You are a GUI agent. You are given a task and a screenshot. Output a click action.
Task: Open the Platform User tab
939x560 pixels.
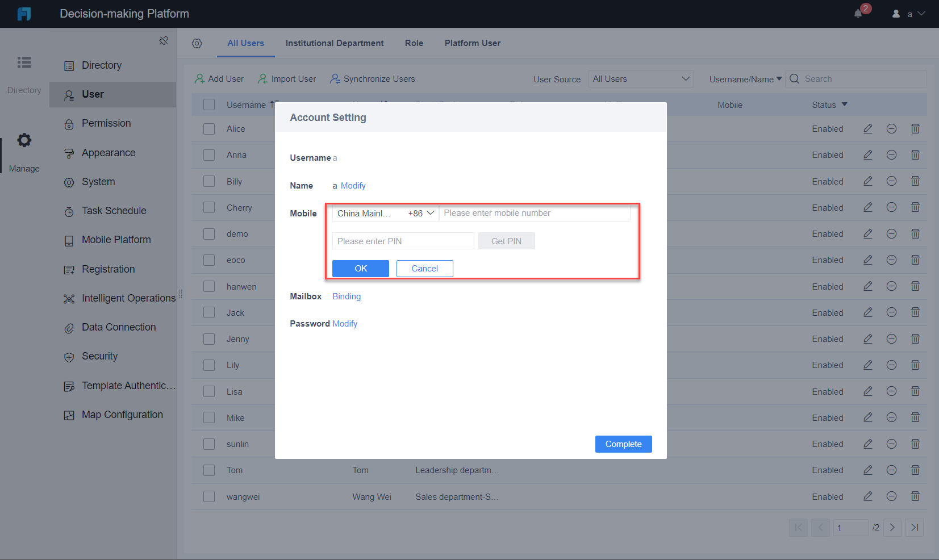(472, 43)
